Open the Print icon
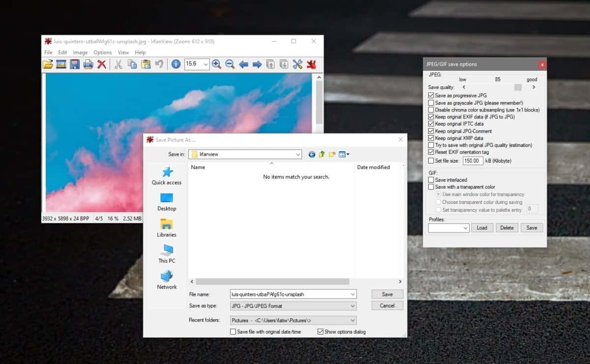 88,64
